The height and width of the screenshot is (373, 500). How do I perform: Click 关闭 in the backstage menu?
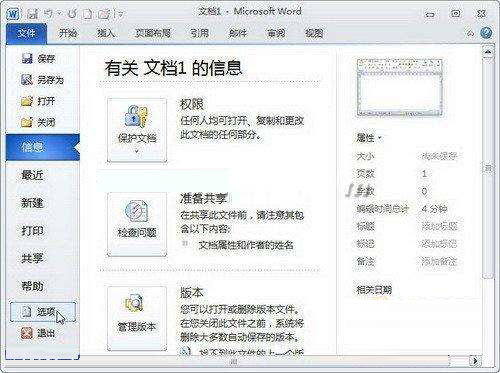pyautogui.click(x=38, y=122)
